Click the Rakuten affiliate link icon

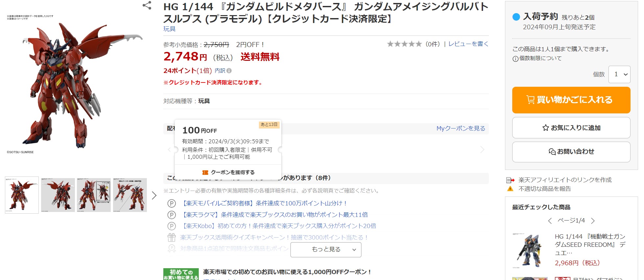coord(510,180)
